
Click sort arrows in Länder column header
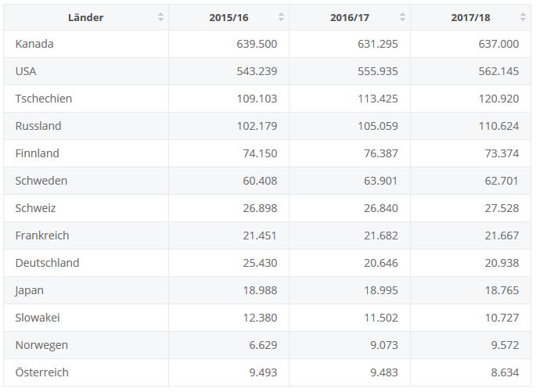(160, 17)
